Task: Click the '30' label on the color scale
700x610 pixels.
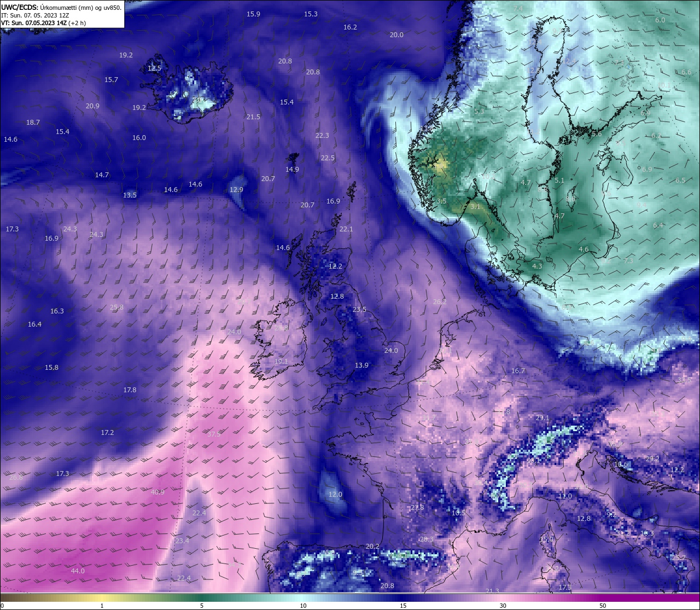Action: (x=503, y=606)
